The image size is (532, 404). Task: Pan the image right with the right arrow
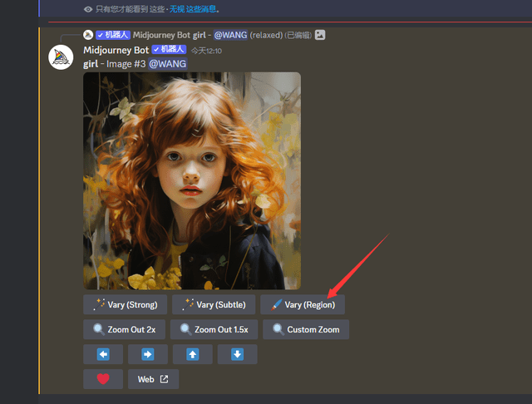coord(148,354)
